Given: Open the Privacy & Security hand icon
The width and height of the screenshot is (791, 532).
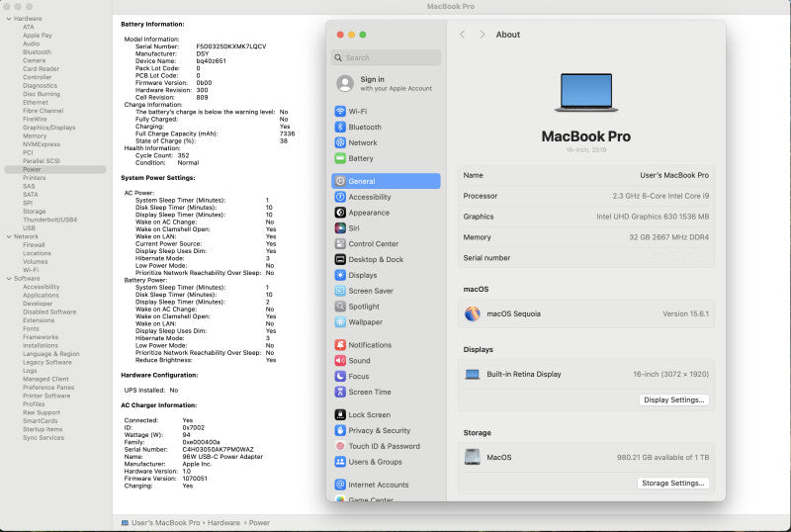Looking at the screenshot, I should pyautogui.click(x=340, y=430).
